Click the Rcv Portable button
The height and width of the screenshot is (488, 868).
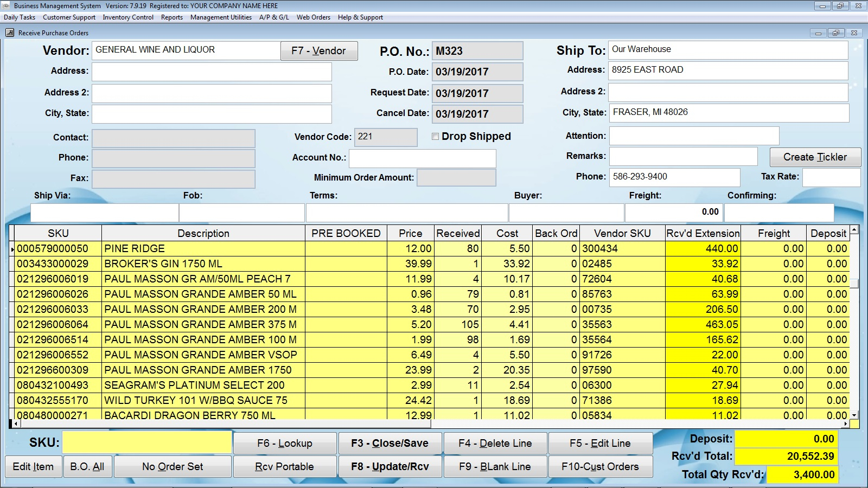point(284,467)
